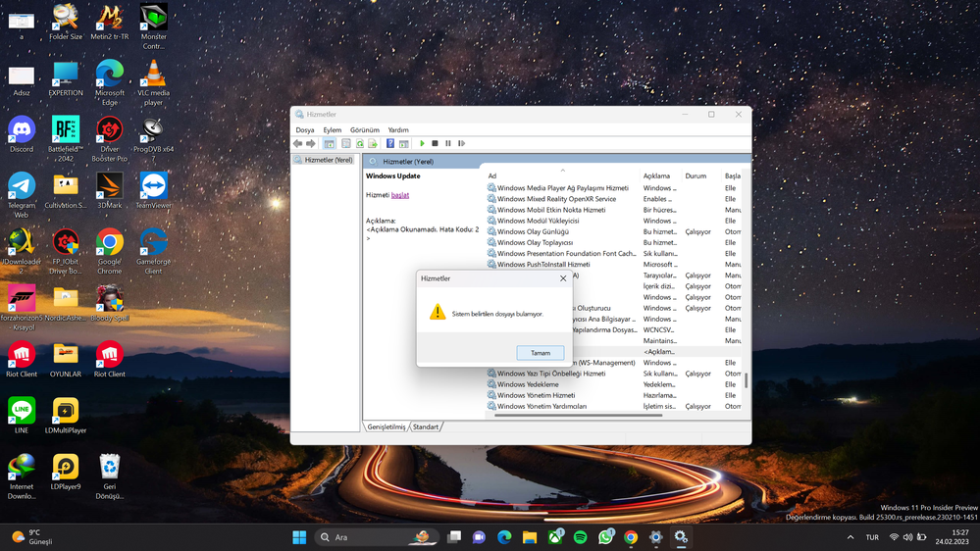Show hidden icons in the system tray
The image size is (980, 551).
(x=851, y=537)
